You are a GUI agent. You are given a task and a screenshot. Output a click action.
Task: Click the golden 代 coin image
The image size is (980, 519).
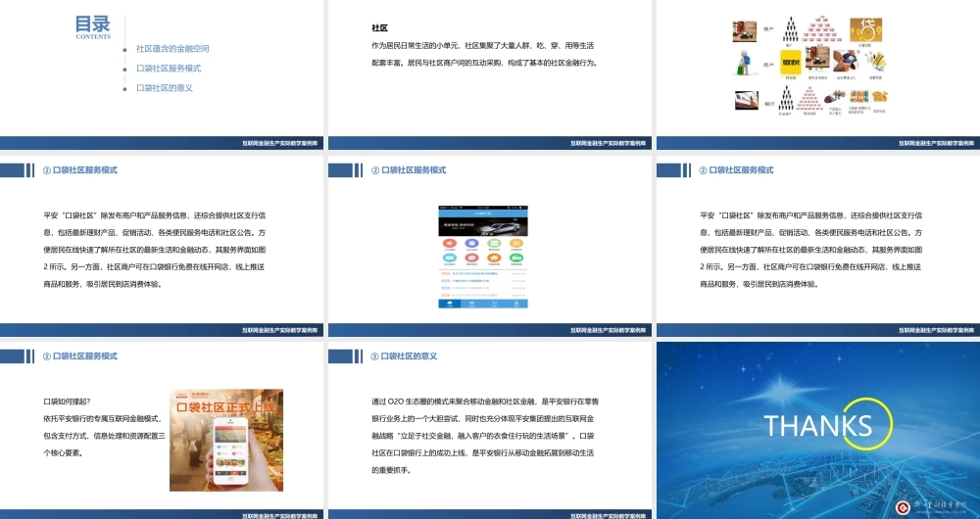point(865,29)
